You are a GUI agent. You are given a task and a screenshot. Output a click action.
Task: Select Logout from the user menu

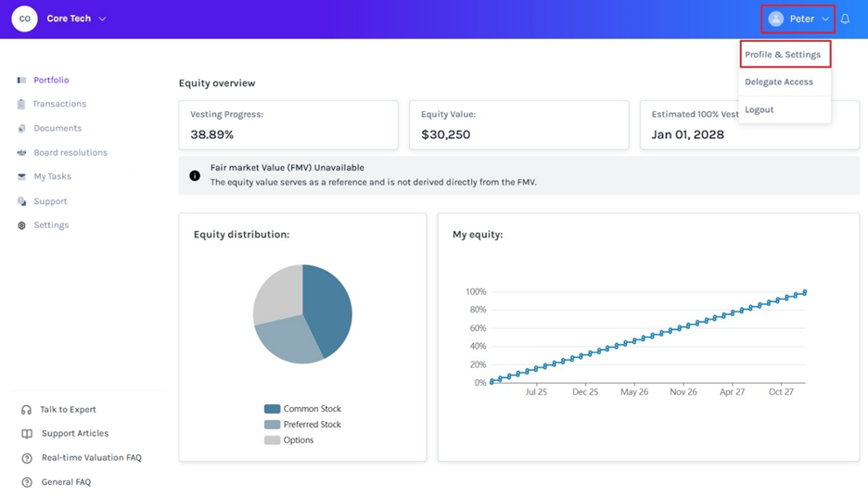(759, 109)
